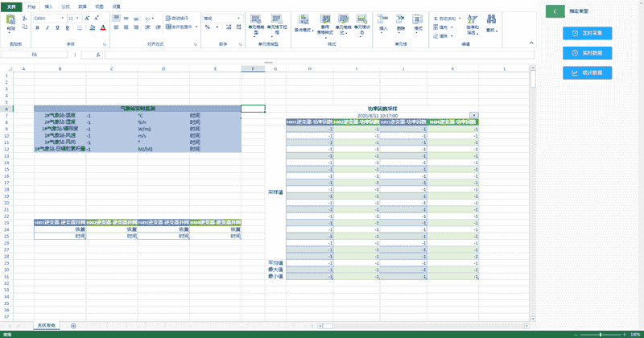Click the 实时数据 real-time data button

tap(588, 53)
